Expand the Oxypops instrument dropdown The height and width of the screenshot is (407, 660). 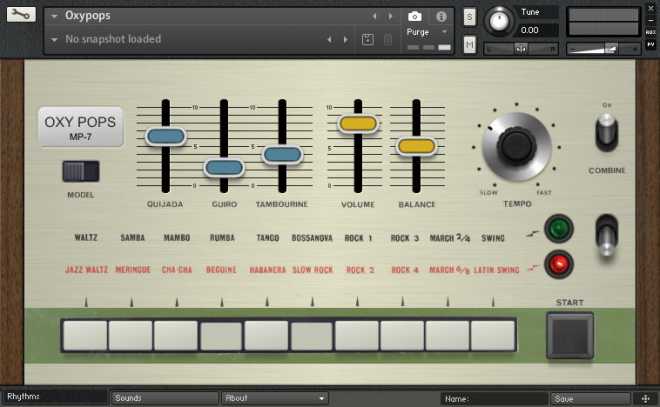(x=54, y=16)
